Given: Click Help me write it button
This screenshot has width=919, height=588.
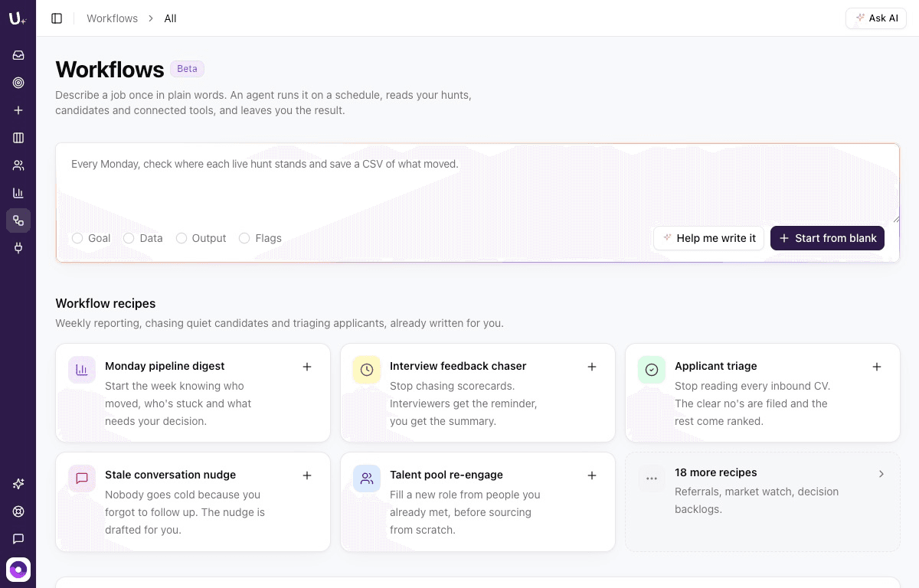Looking at the screenshot, I should coord(708,238).
